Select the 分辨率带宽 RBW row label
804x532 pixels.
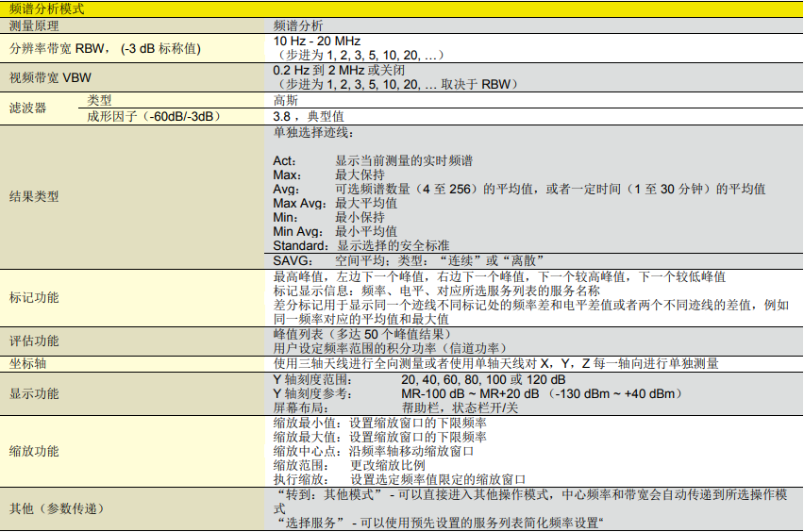[x=105, y=48]
